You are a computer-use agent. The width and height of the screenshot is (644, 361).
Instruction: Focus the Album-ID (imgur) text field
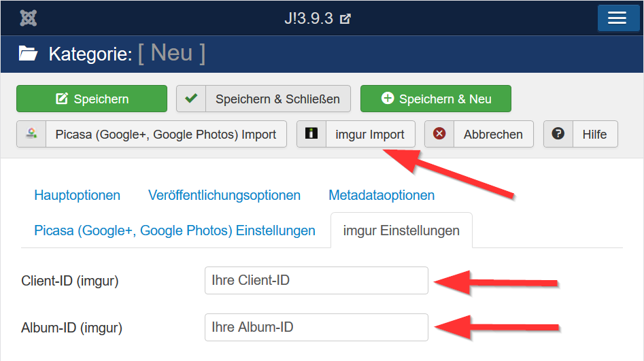tap(316, 327)
